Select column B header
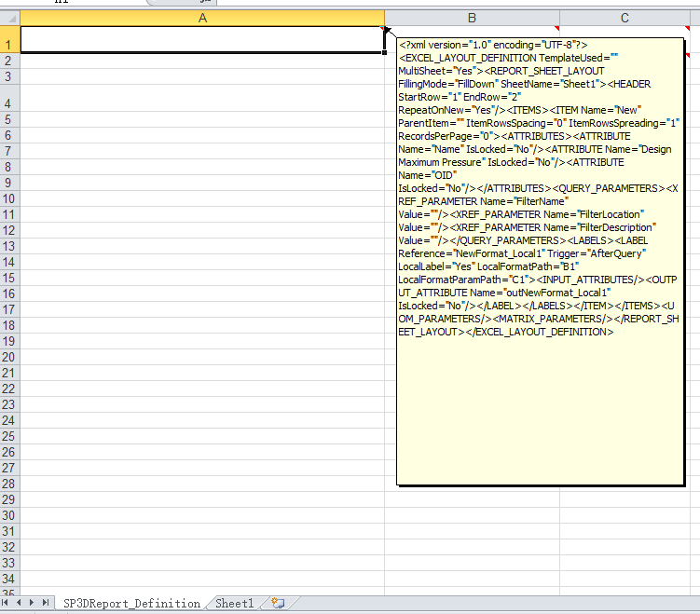 point(472,18)
